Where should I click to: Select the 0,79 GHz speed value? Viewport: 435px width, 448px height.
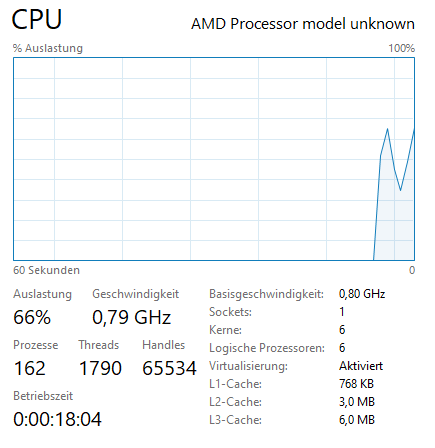pyautogui.click(x=132, y=317)
